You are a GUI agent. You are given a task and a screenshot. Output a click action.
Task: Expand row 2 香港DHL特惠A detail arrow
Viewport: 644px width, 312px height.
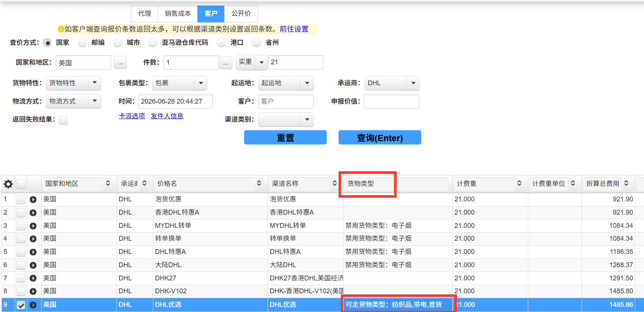(33, 212)
